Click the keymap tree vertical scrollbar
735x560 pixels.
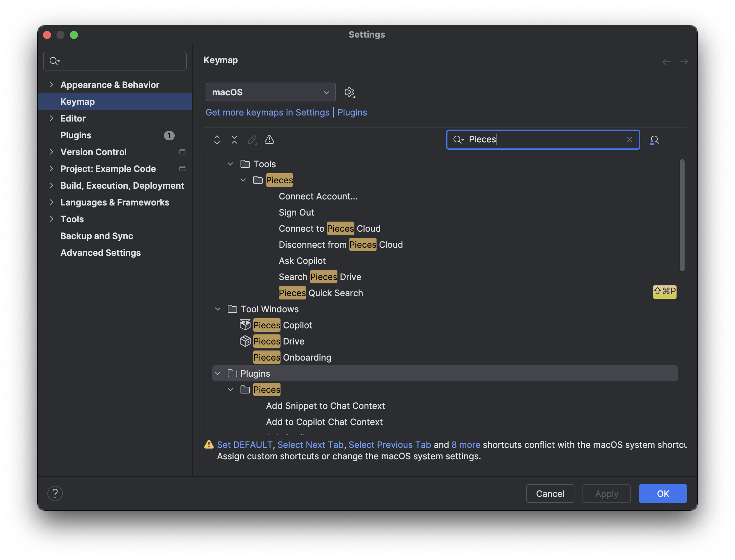pyautogui.click(x=682, y=215)
